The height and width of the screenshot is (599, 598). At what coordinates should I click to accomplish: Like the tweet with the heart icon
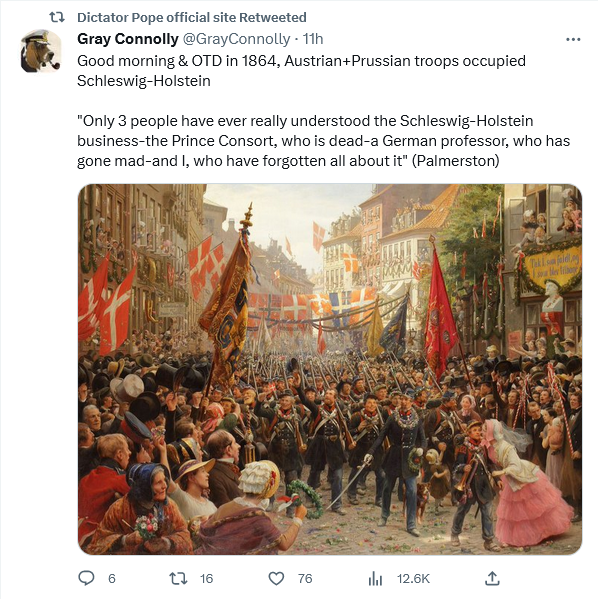[x=276, y=578]
